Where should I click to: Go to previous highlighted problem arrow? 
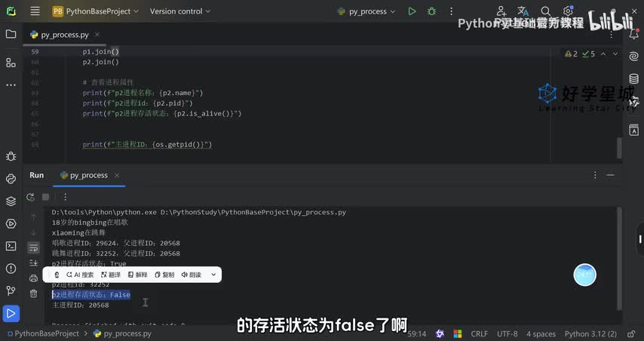point(603,54)
